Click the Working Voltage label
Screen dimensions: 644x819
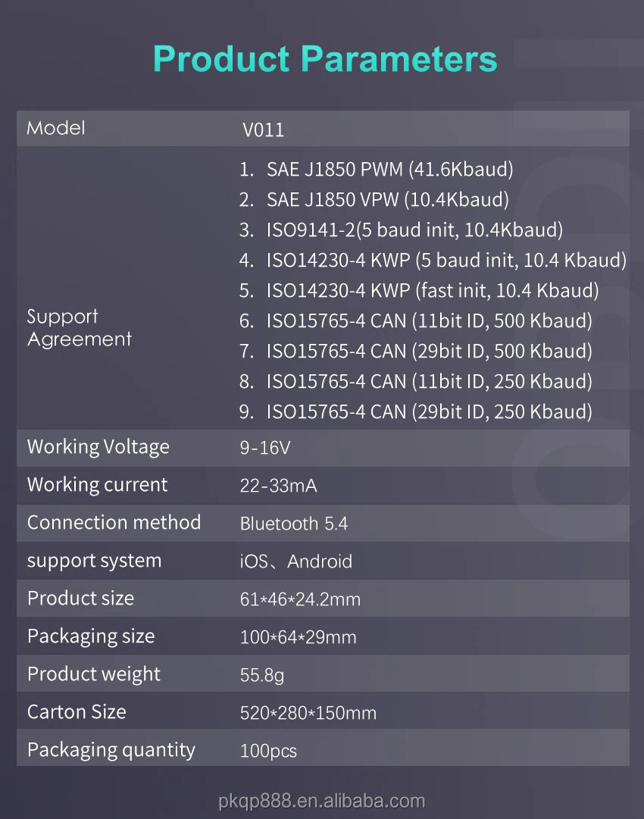tap(98, 447)
